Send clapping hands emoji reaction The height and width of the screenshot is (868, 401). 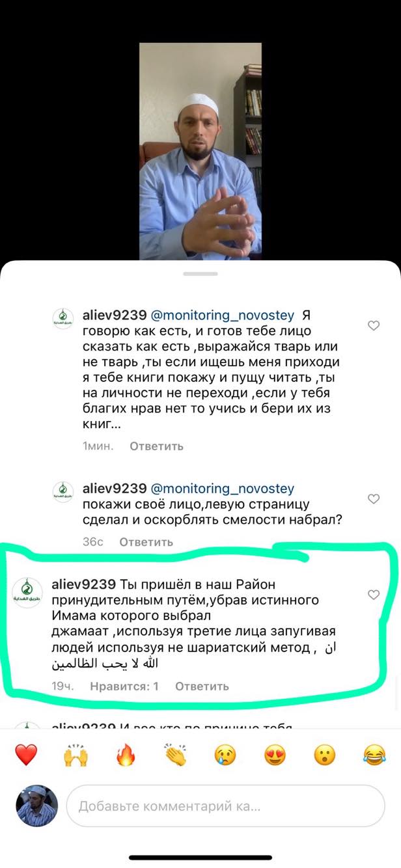(x=175, y=755)
